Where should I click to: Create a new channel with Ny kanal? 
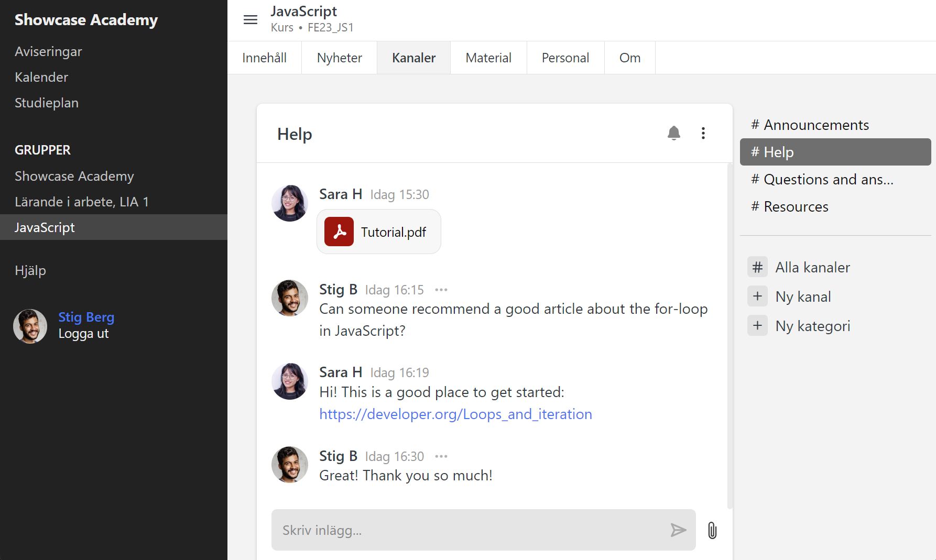[x=803, y=296]
